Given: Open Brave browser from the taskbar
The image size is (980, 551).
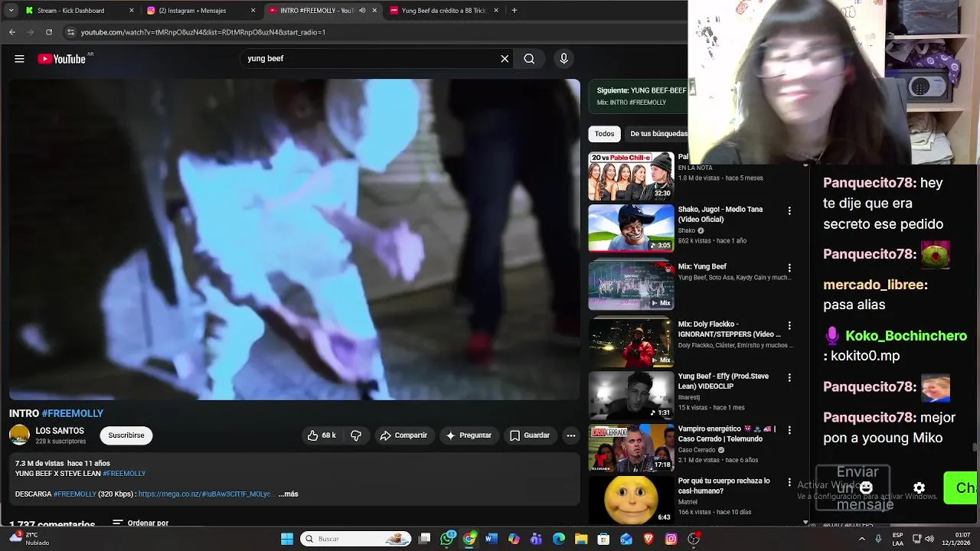Looking at the screenshot, I should pos(648,539).
